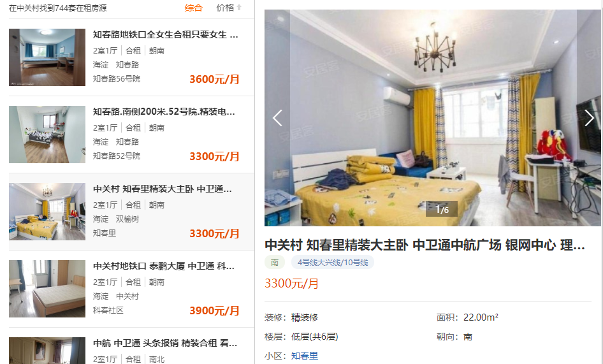Open listing 知春路地铁口全女生合租
This screenshot has width=603, height=364.
pos(166,34)
